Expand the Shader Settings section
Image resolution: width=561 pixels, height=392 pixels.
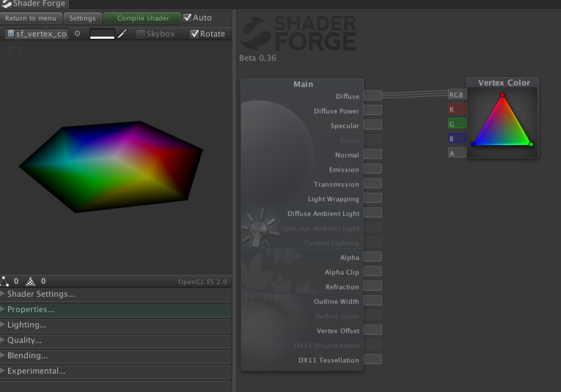click(115, 294)
